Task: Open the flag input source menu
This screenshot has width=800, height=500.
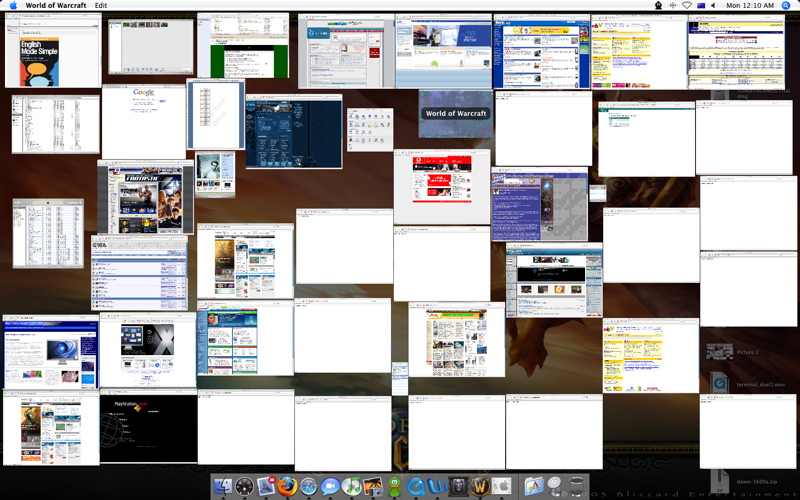Action: [701, 6]
